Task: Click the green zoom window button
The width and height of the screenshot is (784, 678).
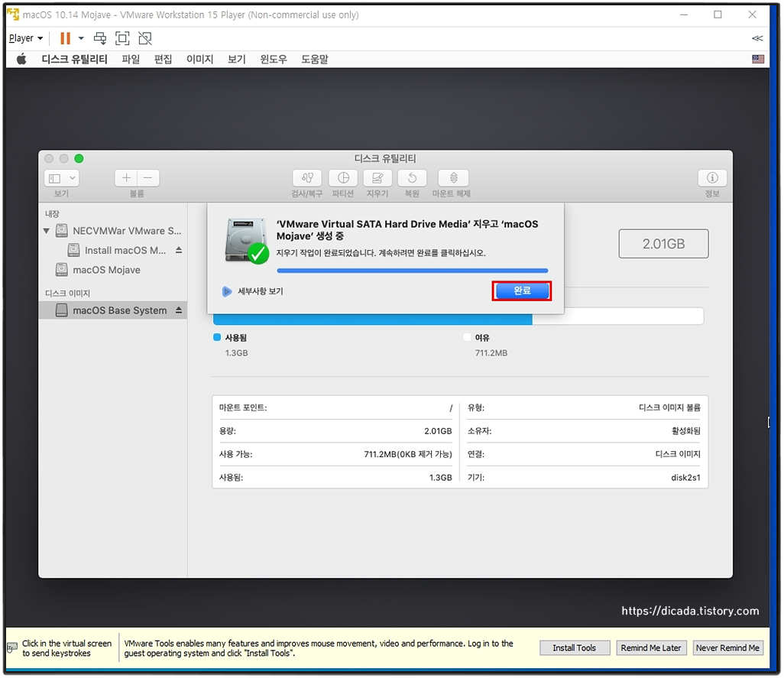Action: click(x=79, y=158)
